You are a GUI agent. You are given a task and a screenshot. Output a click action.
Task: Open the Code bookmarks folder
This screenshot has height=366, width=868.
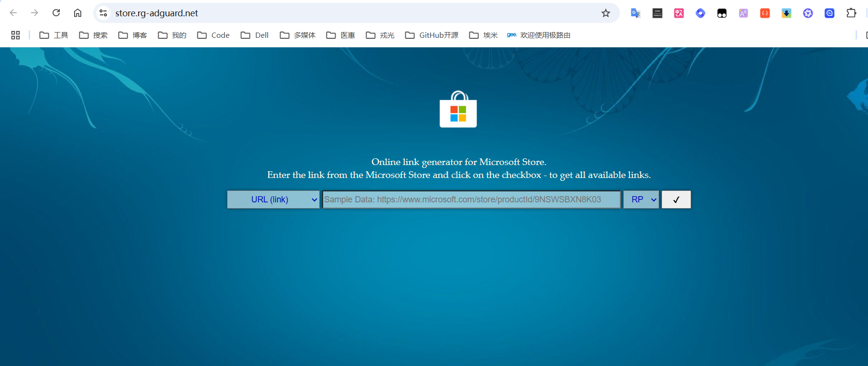[x=213, y=35]
